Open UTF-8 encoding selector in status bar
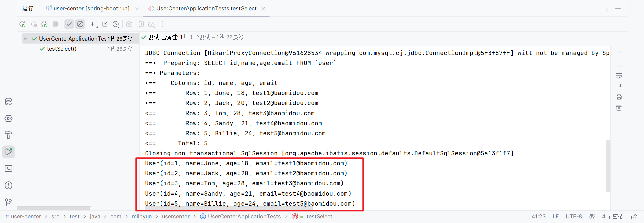 click(x=574, y=217)
